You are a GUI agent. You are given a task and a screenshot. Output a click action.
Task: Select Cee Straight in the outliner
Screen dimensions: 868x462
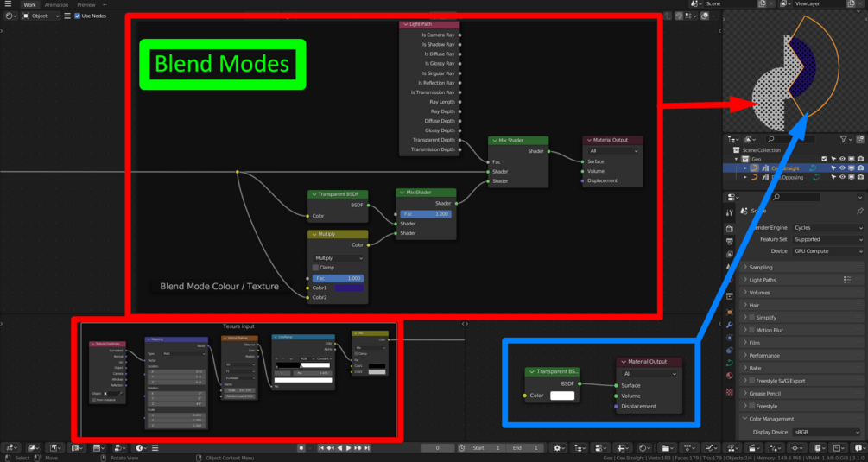[785, 168]
